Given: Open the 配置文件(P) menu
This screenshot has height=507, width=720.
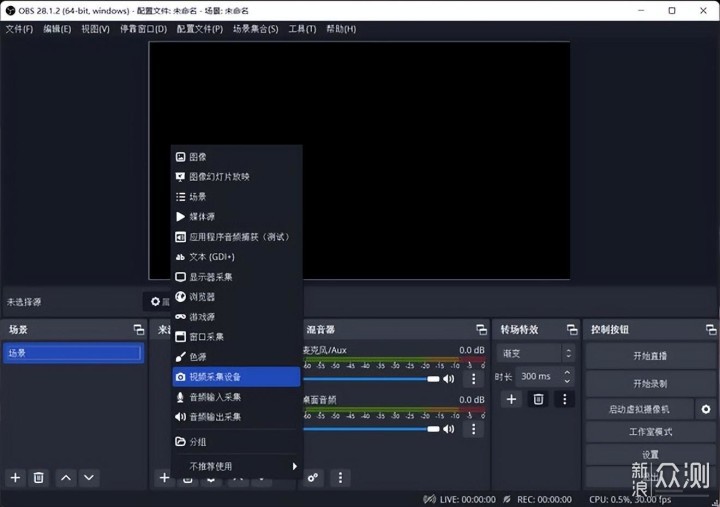Looking at the screenshot, I should (x=200, y=29).
